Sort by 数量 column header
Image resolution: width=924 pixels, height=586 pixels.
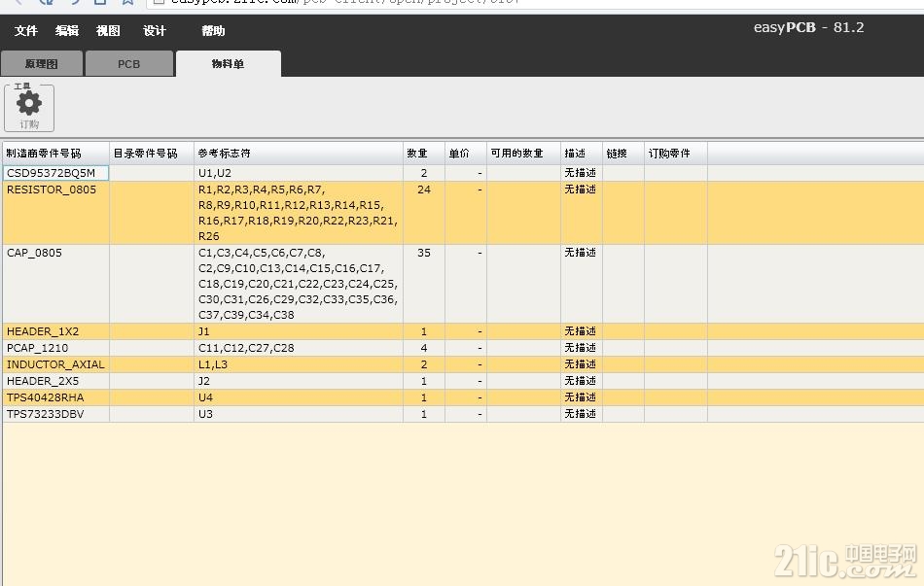coord(424,154)
